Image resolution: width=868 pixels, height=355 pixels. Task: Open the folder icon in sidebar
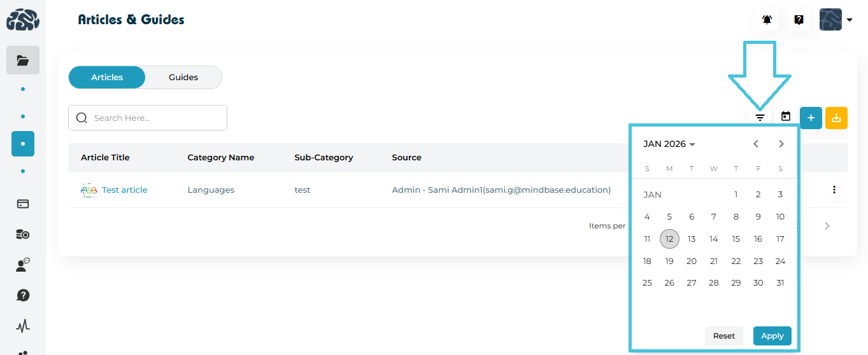pos(23,60)
